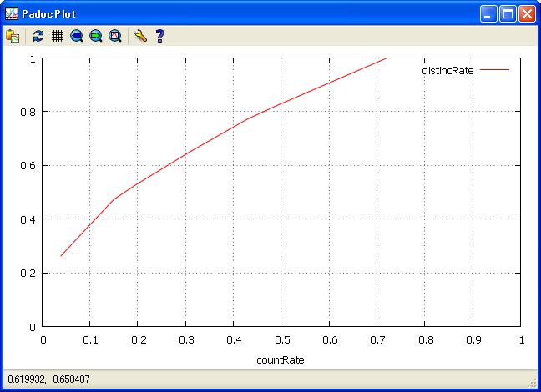The width and height of the screenshot is (541, 392).
Task: Minimize the Padoc Plot window
Action: pos(488,13)
